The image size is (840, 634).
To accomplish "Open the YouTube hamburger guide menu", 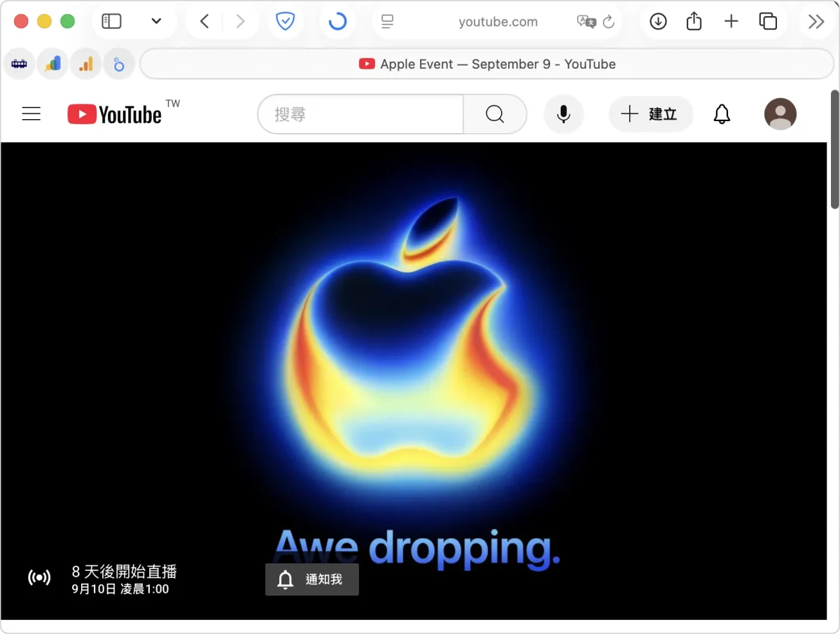I will coord(31,113).
